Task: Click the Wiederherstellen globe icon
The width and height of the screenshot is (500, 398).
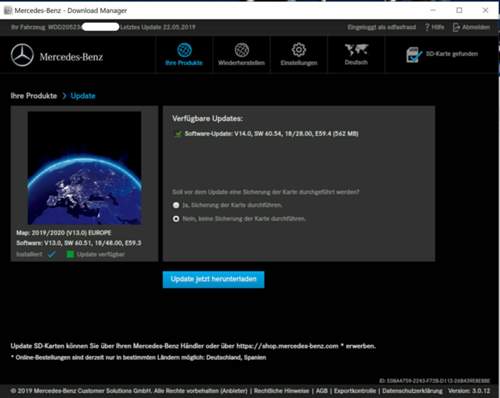Action: point(242,50)
